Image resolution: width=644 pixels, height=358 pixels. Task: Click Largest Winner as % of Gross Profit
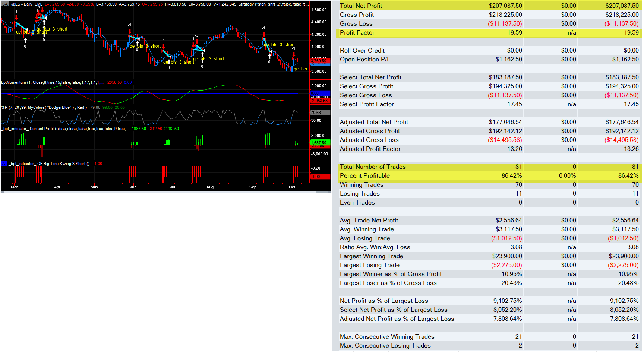(x=391, y=274)
